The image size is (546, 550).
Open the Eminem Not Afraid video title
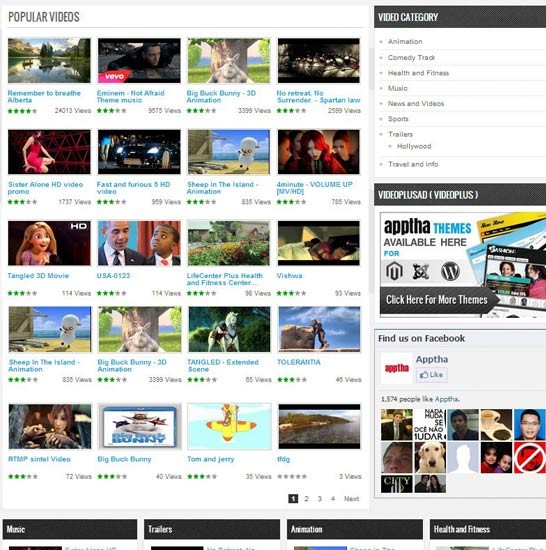[x=130, y=96]
